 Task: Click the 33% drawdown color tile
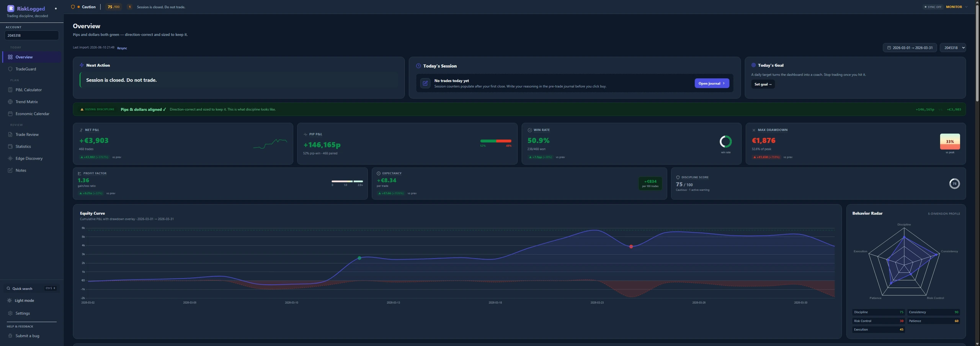pyautogui.click(x=950, y=141)
